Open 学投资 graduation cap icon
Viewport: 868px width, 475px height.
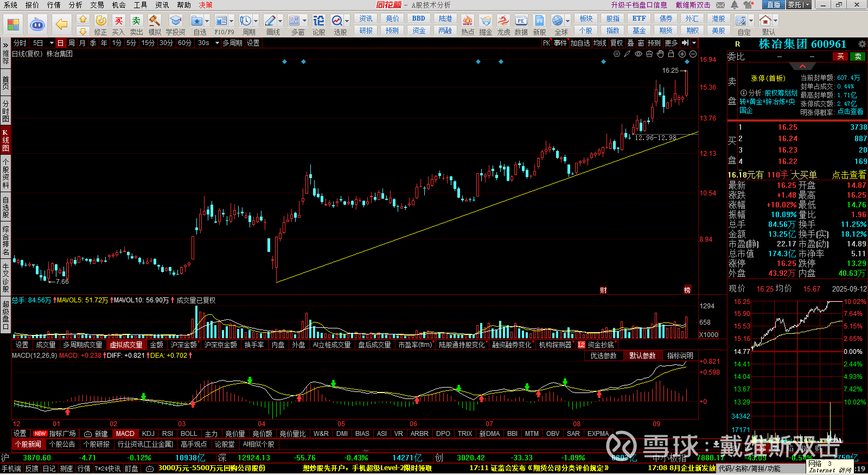175,21
